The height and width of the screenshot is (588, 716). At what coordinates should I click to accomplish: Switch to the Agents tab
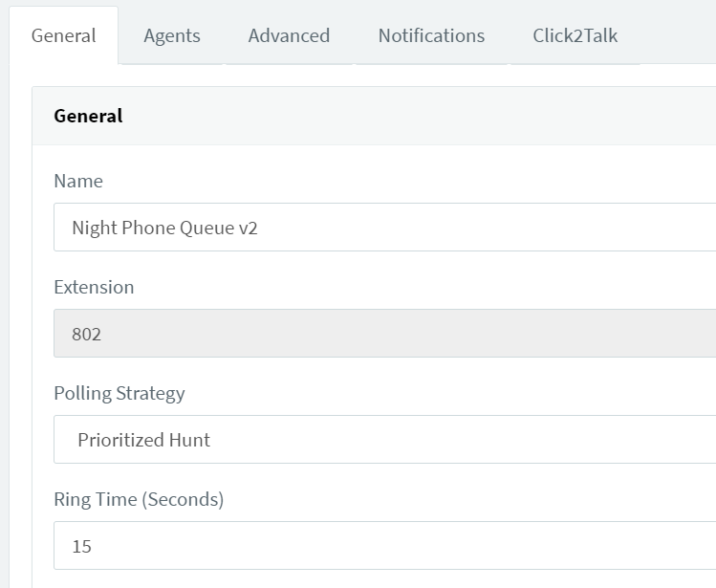(x=172, y=36)
